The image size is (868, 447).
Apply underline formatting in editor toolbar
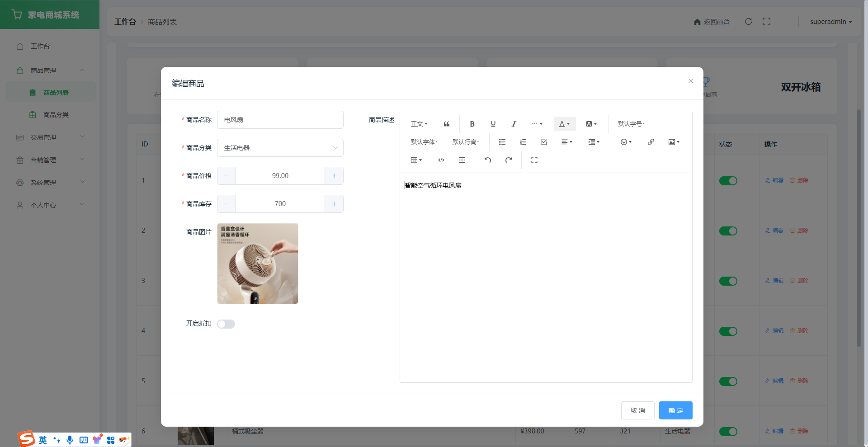(x=493, y=124)
